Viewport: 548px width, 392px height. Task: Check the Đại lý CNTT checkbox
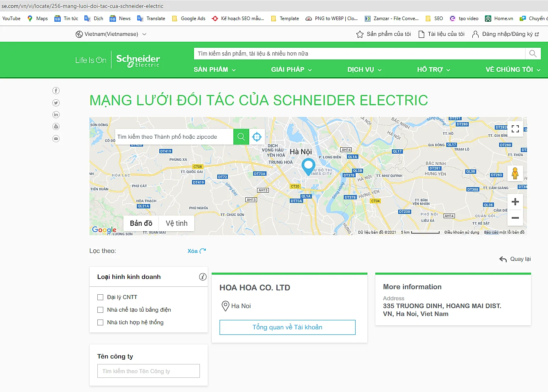click(x=100, y=297)
